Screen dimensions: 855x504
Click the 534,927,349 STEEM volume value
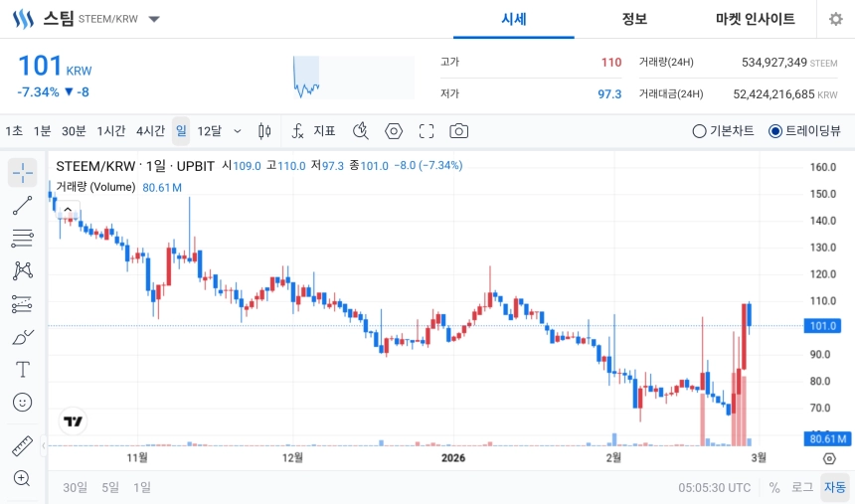coord(789,63)
